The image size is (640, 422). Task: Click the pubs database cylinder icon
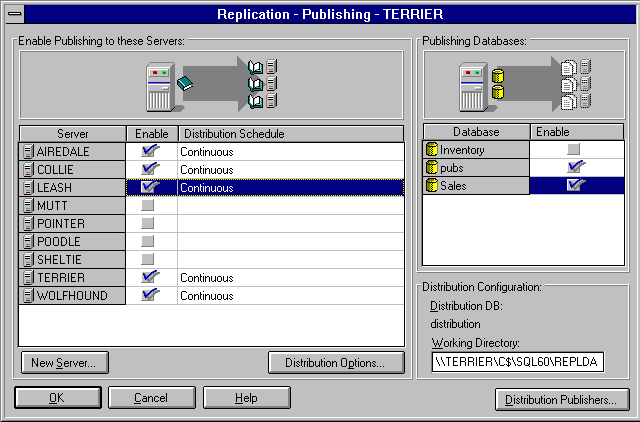tap(432, 168)
